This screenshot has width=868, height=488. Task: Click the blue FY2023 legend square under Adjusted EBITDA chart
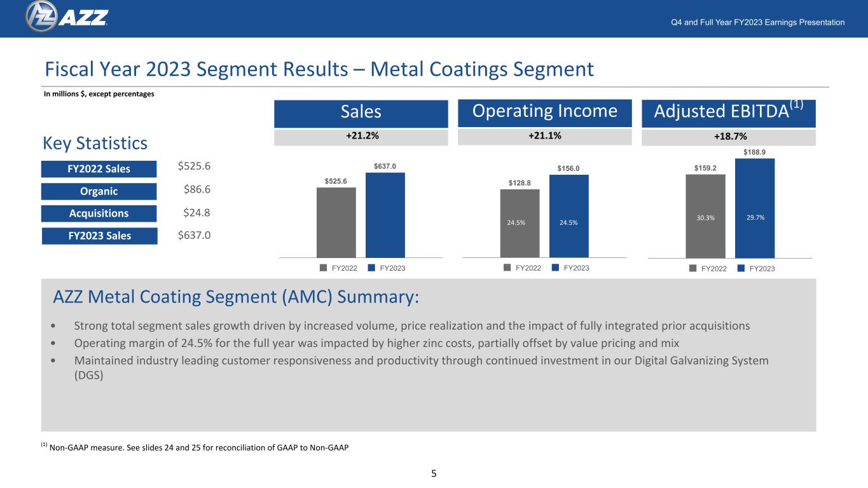pos(741,268)
